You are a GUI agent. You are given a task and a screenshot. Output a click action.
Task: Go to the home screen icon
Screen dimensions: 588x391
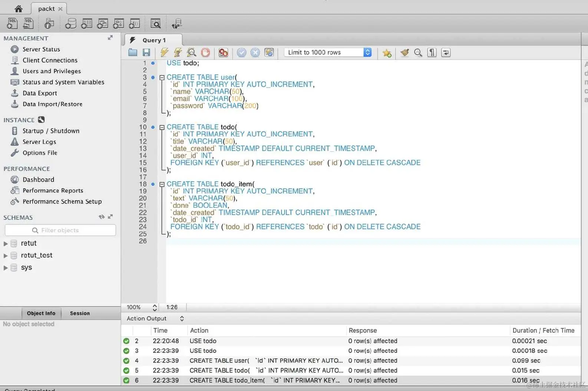pos(18,9)
